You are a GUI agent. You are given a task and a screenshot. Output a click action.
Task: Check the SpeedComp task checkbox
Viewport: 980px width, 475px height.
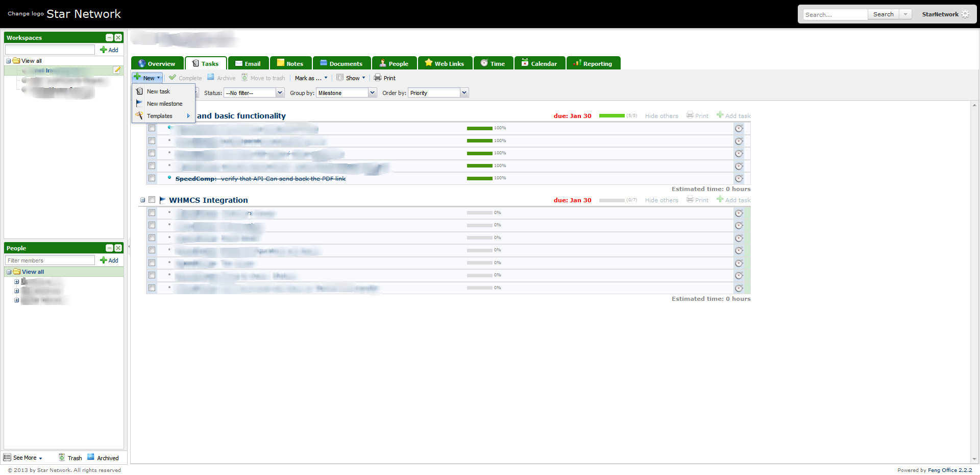pos(152,178)
